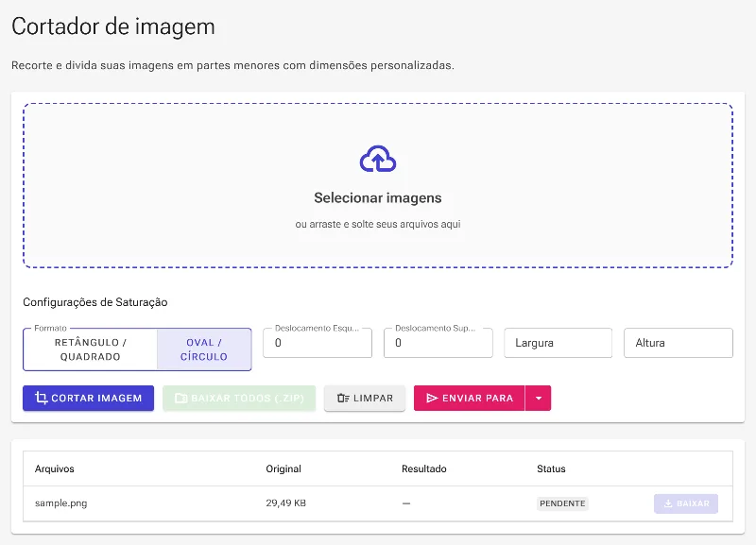Click the Arquivos column header
This screenshot has width=756, height=545.
55,468
